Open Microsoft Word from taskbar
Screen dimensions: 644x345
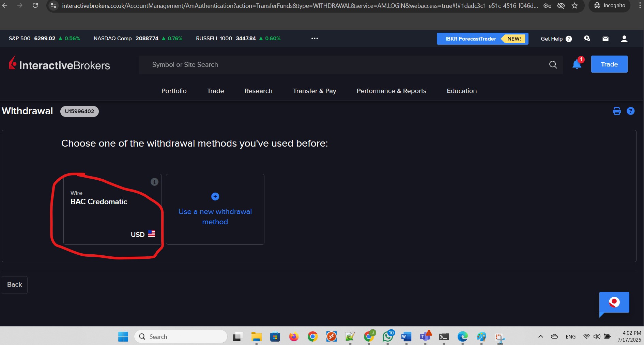(x=406, y=337)
